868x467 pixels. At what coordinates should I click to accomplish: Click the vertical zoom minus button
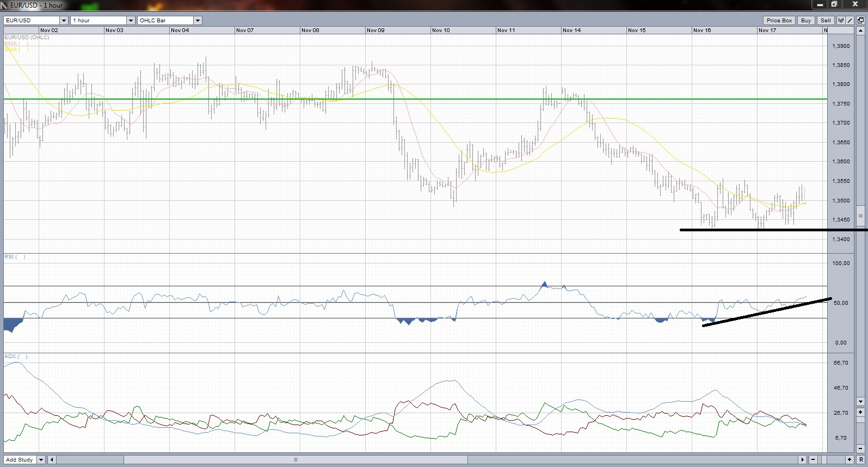[860, 448]
